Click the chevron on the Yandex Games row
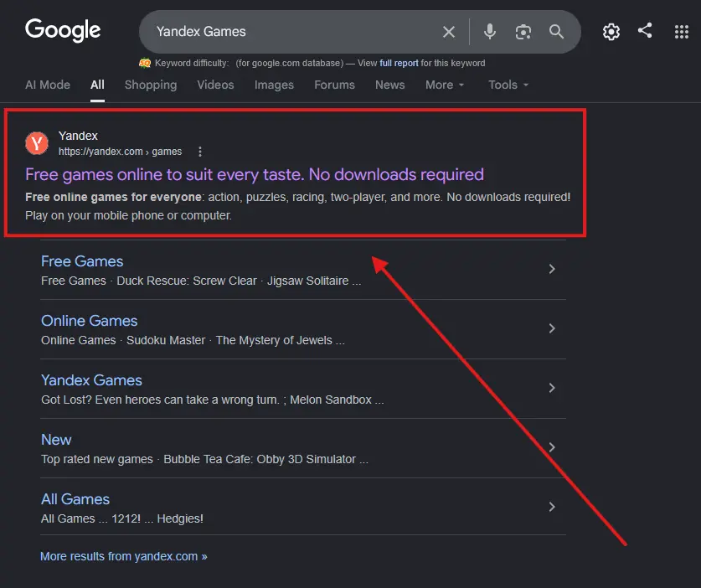Image resolution: width=701 pixels, height=588 pixels. (552, 388)
